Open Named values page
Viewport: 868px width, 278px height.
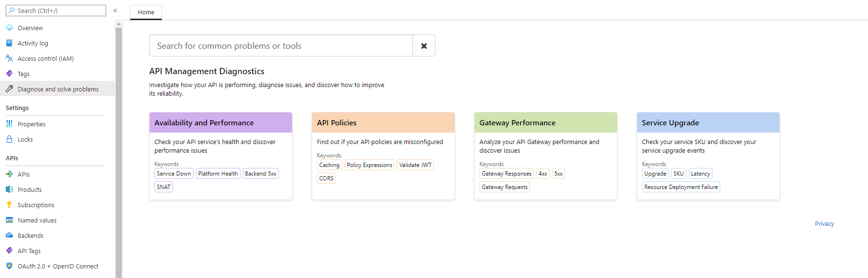tap(57, 220)
